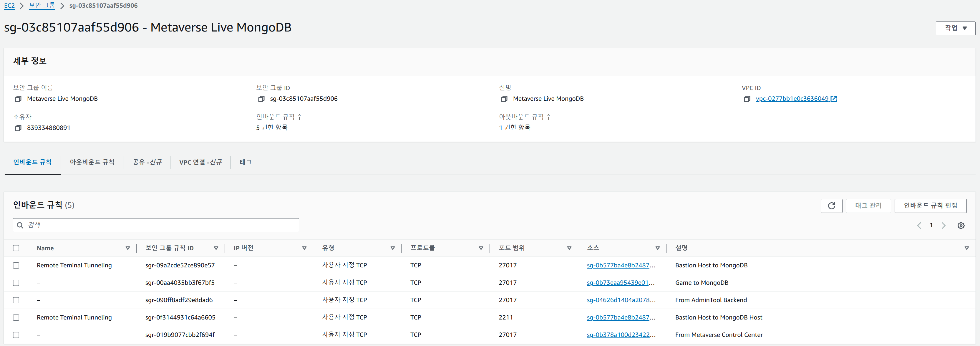Switch to 아웃바운드 규칙 tab
Viewport: 980px width, 346px height.
pos(92,163)
